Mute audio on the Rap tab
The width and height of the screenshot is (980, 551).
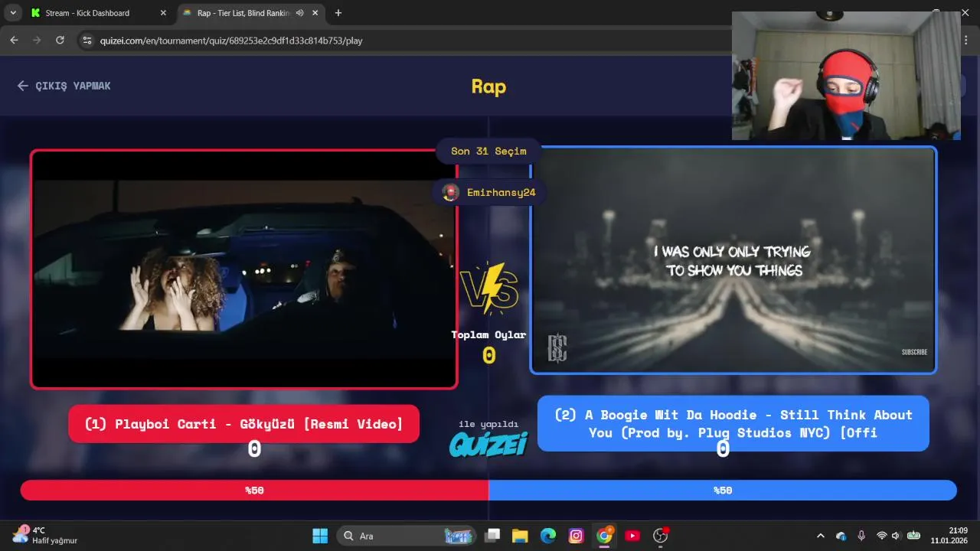(299, 13)
